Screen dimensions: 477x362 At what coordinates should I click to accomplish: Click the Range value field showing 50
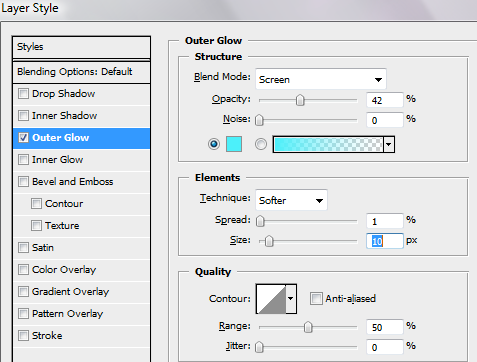point(385,327)
